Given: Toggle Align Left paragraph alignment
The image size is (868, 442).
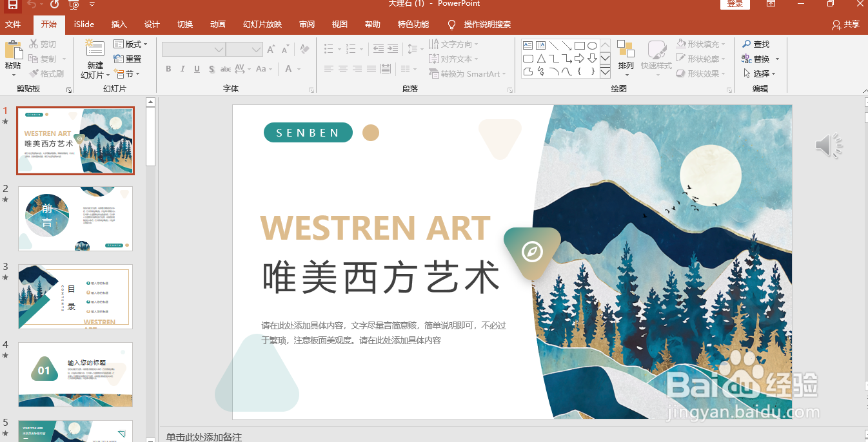Looking at the screenshot, I should coord(329,69).
